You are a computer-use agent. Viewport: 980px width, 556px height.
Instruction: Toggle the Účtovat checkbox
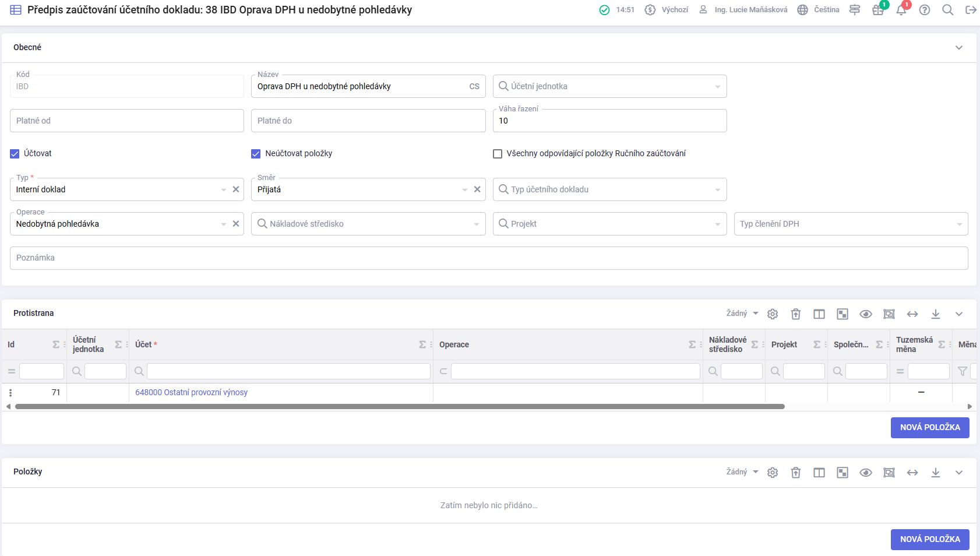pos(15,154)
